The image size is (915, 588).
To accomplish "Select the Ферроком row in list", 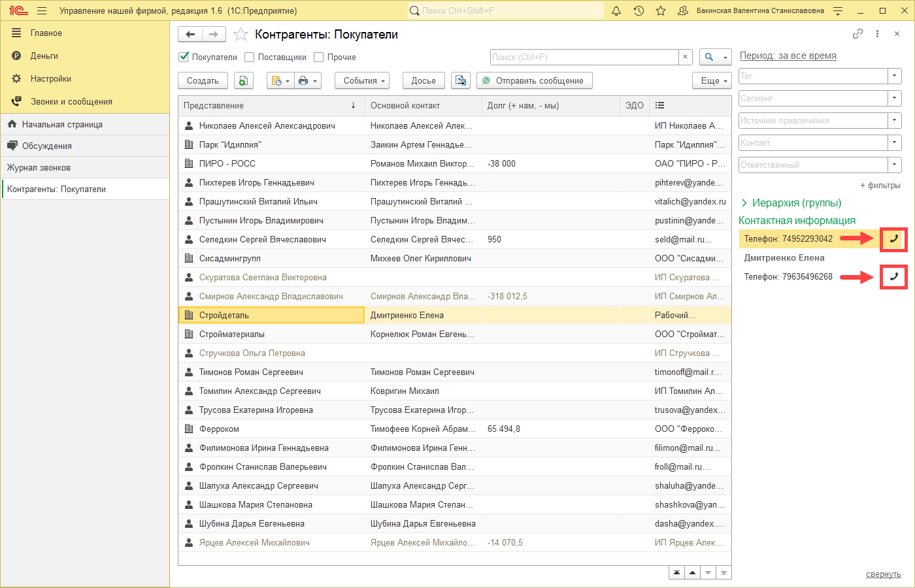I will click(220, 429).
